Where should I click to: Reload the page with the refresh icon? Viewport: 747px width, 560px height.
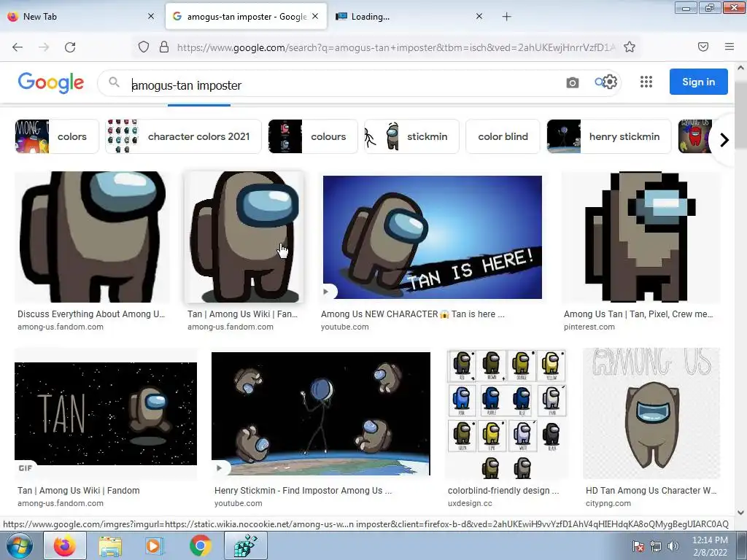point(70,47)
